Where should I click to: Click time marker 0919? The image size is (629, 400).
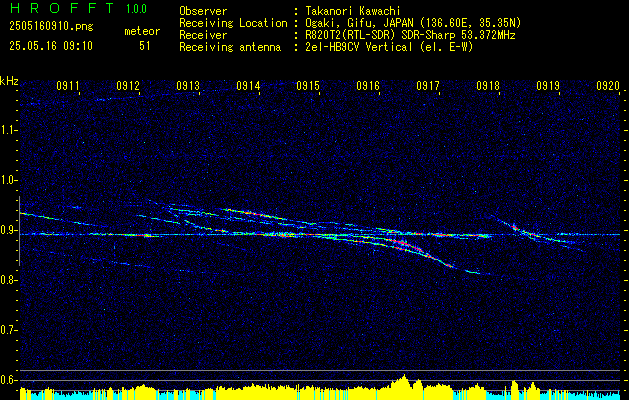[548, 85]
